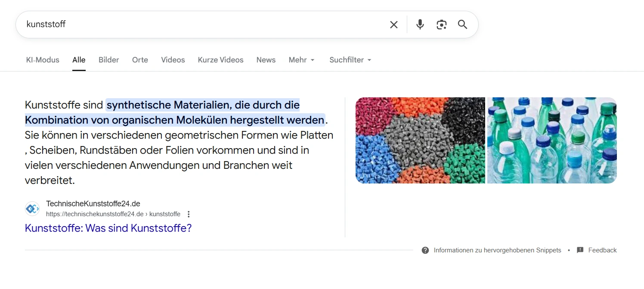Viewport: 644px width, 289px height.
Task: Switch to Kurze Videos results
Action: (220, 60)
